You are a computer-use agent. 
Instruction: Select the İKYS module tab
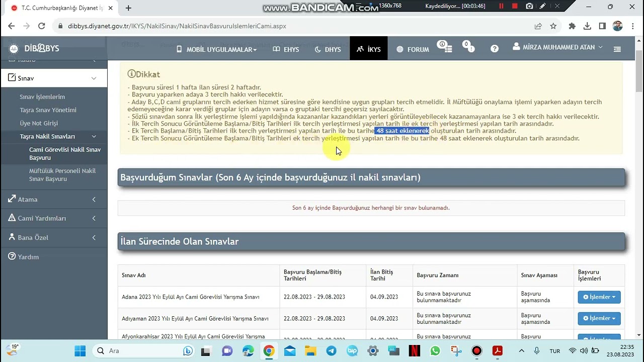click(x=369, y=48)
